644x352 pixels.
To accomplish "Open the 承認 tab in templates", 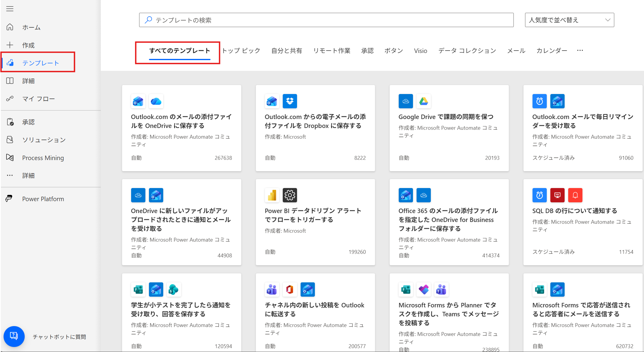I will click(x=367, y=51).
